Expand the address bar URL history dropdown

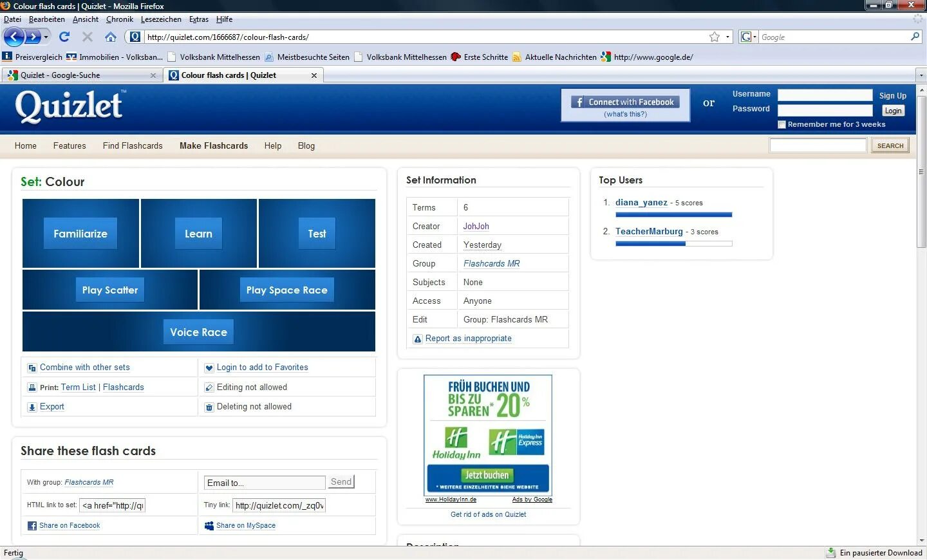click(728, 37)
